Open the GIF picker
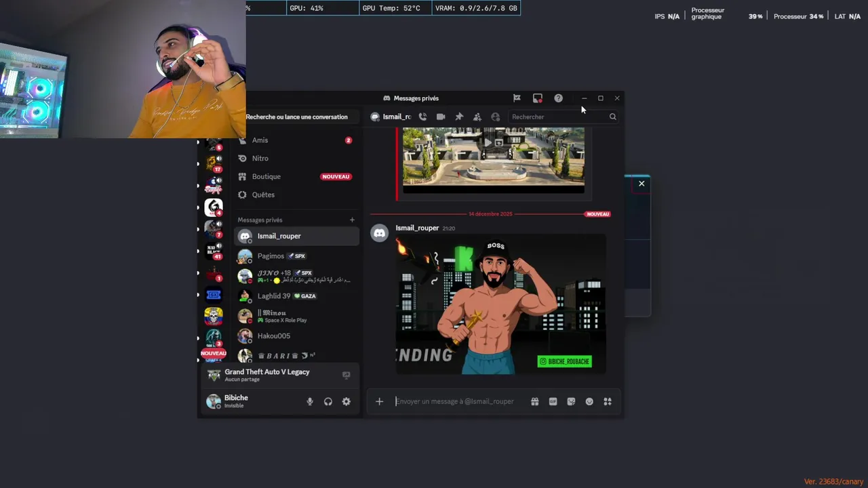The image size is (868, 488). (x=553, y=401)
